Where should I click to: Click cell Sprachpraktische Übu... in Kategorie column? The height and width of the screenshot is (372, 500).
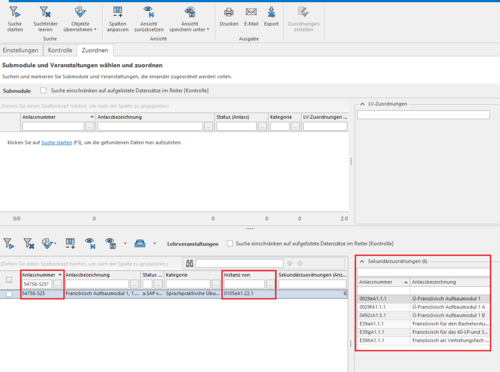[193, 293]
